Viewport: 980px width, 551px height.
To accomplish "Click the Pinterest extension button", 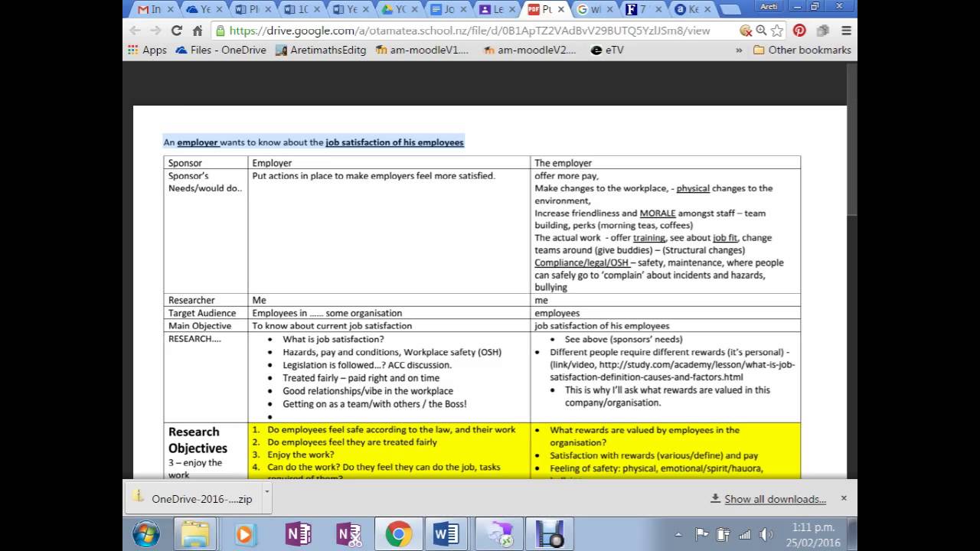I will 799,31.
